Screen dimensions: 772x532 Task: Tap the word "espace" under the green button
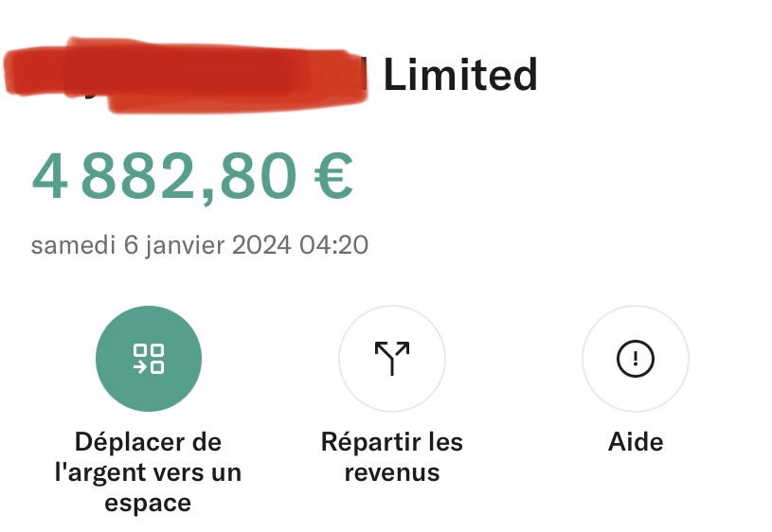148,504
